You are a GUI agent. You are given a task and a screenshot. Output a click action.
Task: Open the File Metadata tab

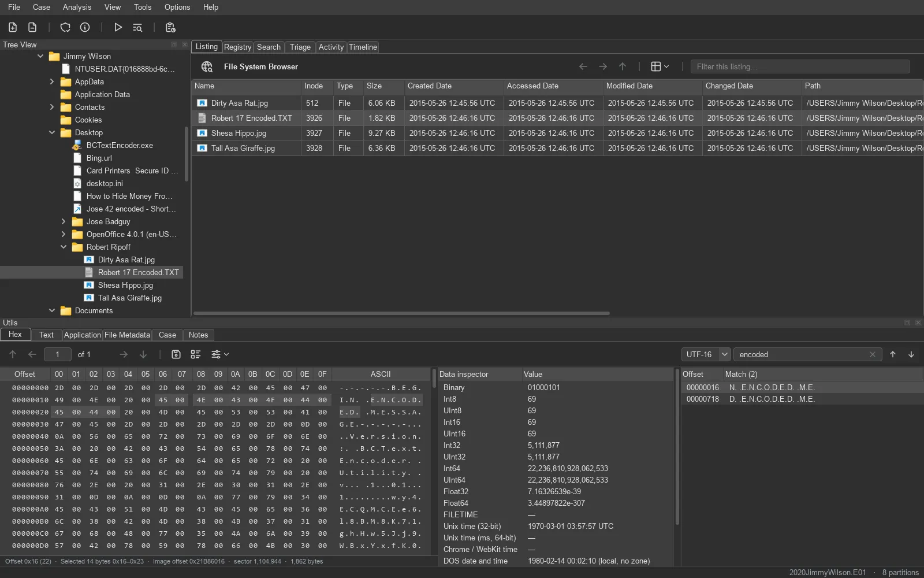[x=127, y=335]
